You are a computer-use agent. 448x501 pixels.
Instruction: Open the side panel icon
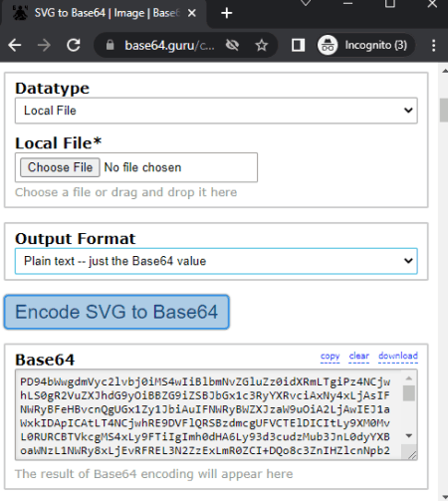click(x=298, y=45)
